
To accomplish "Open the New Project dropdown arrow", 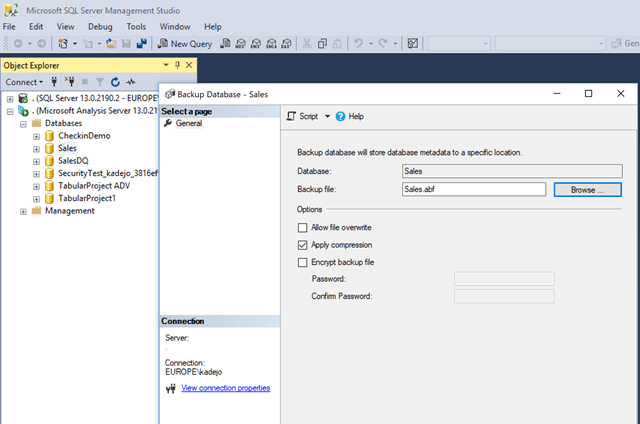I will pos(75,43).
